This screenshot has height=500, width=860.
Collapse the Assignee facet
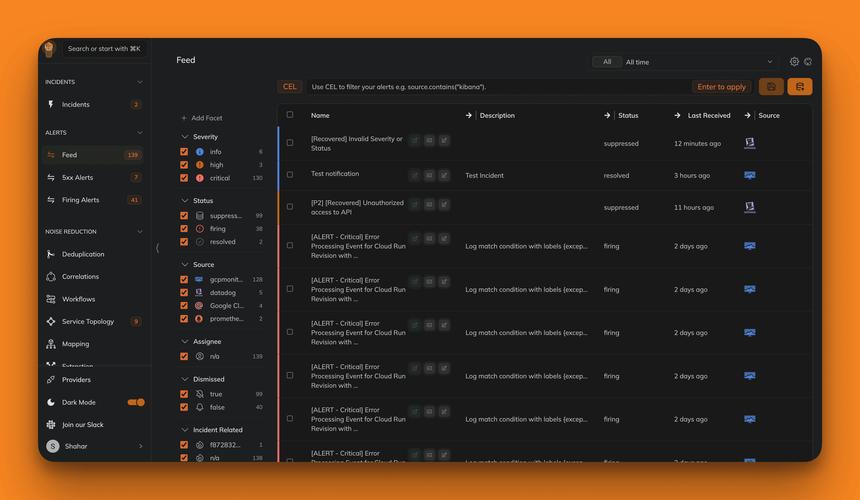click(185, 341)
